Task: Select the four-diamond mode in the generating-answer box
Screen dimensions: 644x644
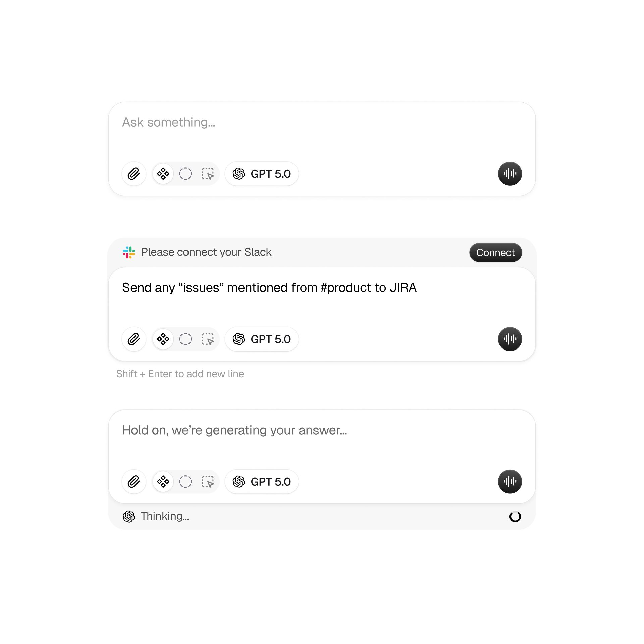Action: pyautogui.click(x=163, y=482)
